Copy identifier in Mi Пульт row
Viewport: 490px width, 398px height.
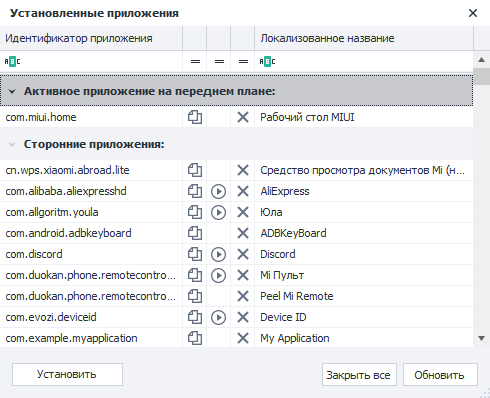tap(195, 275)
